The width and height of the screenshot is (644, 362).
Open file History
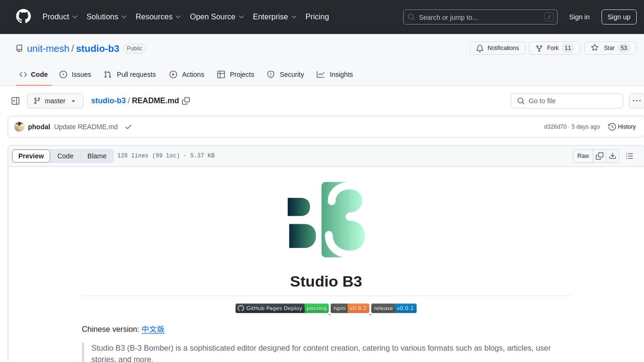622,127
